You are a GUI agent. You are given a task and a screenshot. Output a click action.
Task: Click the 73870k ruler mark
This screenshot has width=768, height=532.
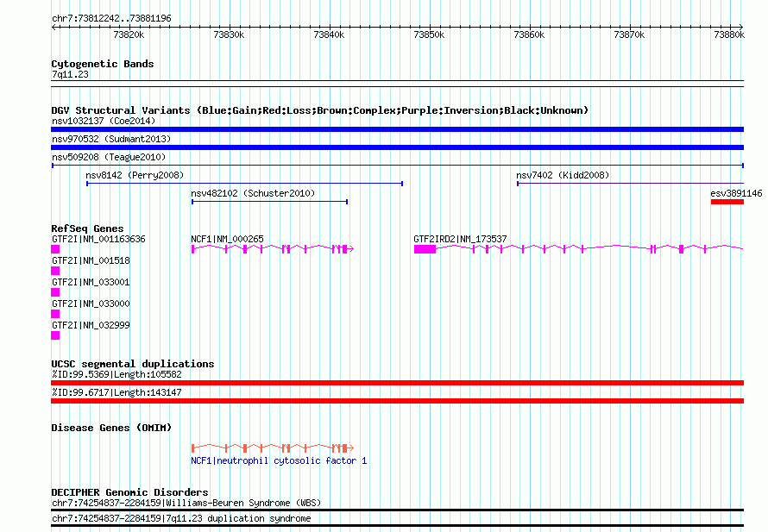[x=629, y=34]
